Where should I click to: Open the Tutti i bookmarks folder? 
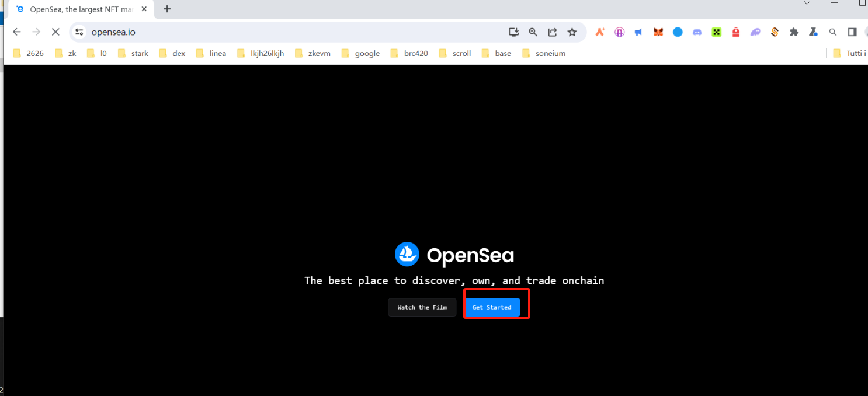click(850, 53)
